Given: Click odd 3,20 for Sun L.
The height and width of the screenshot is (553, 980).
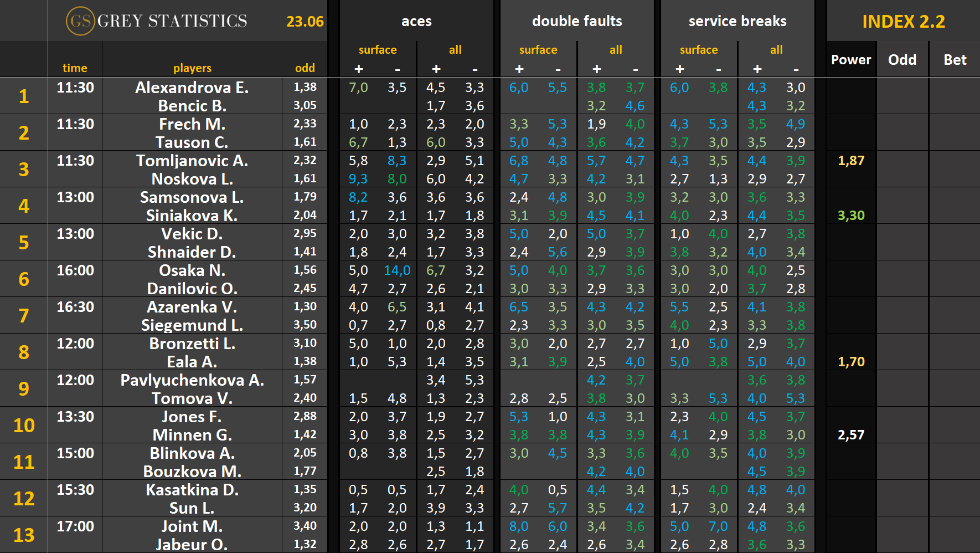Looking at the screenshot, I should coord(305,508).
